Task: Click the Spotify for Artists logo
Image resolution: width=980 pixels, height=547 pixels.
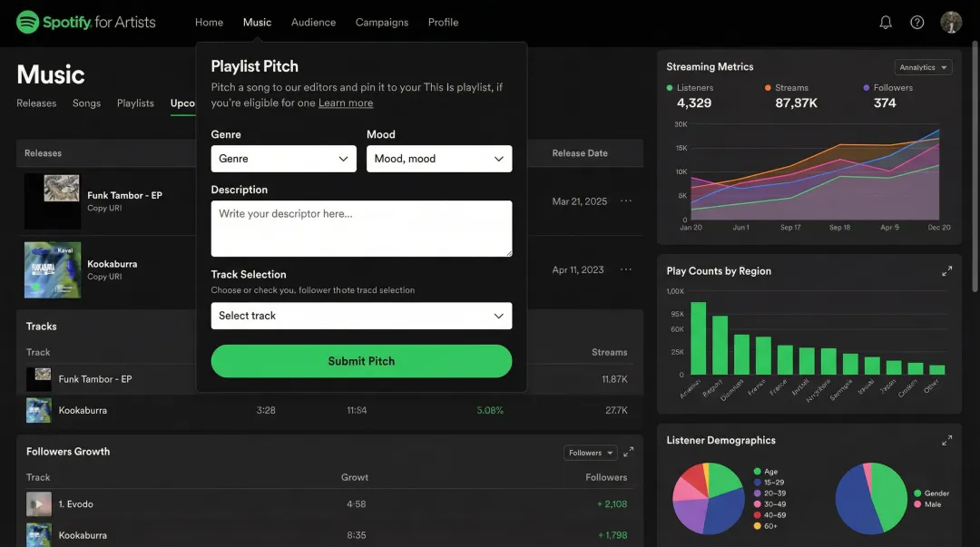Action: tap(86, 22)
